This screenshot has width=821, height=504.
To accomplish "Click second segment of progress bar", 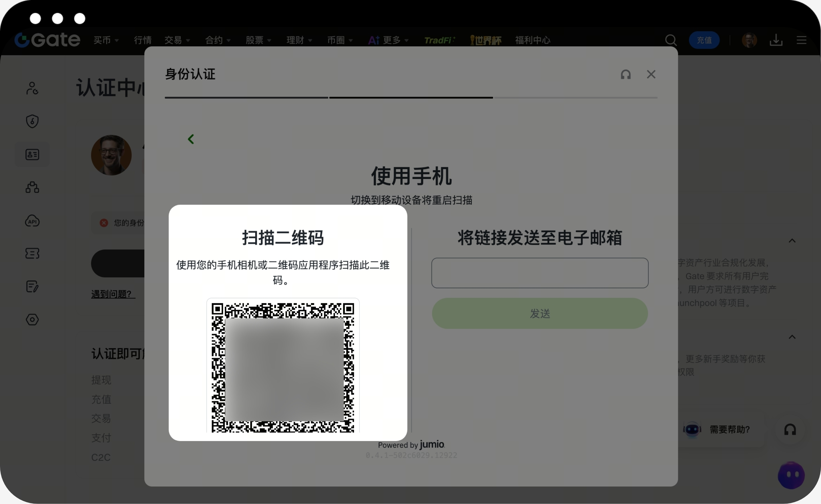I will [411, 98].
